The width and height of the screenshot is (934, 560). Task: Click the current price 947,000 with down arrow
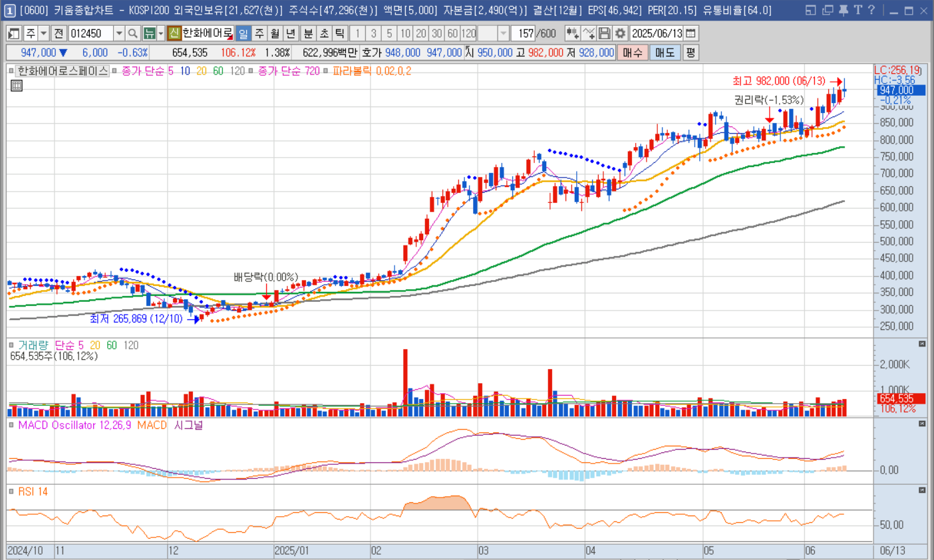coord(44,53)
